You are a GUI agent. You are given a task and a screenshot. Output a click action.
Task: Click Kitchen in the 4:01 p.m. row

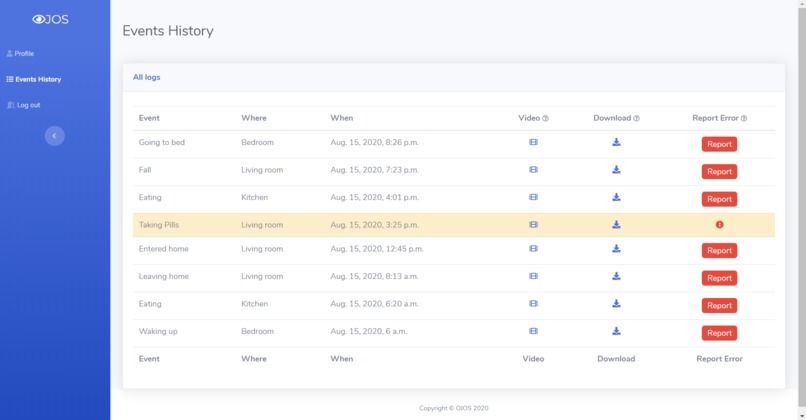coord(254,197)
